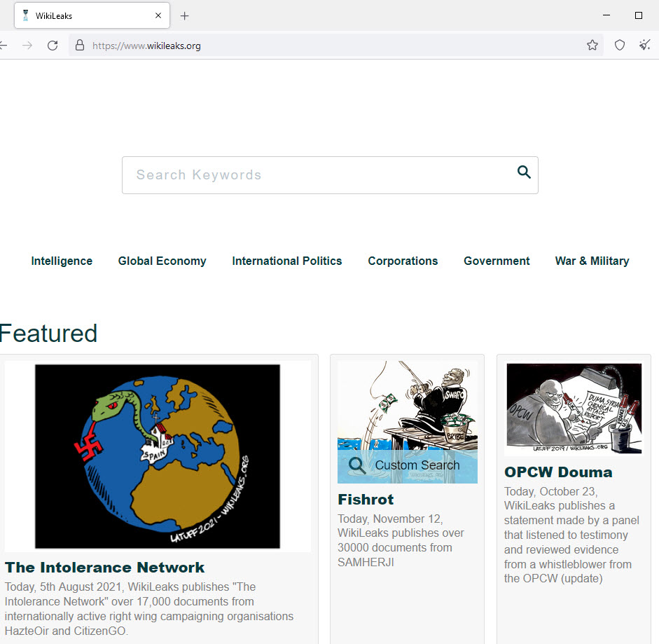The width and height of the screenshot is (659, 644).
Task: Click the globe and snake cartoon thumbnail
Action: pos(158,456)
